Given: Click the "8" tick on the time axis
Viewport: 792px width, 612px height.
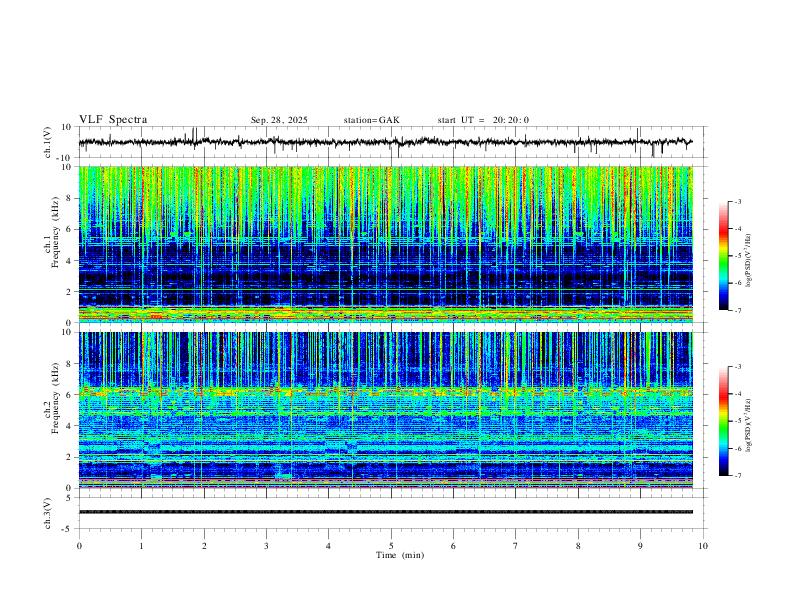Looking at the screenshot, I should point(578,546).
